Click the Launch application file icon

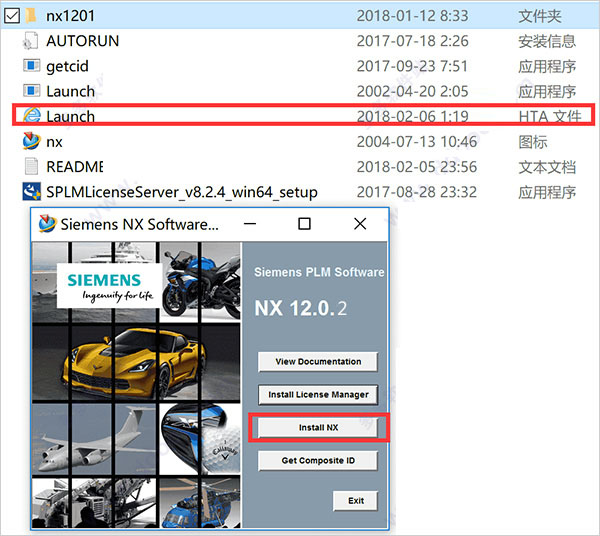tap(31, 91)
